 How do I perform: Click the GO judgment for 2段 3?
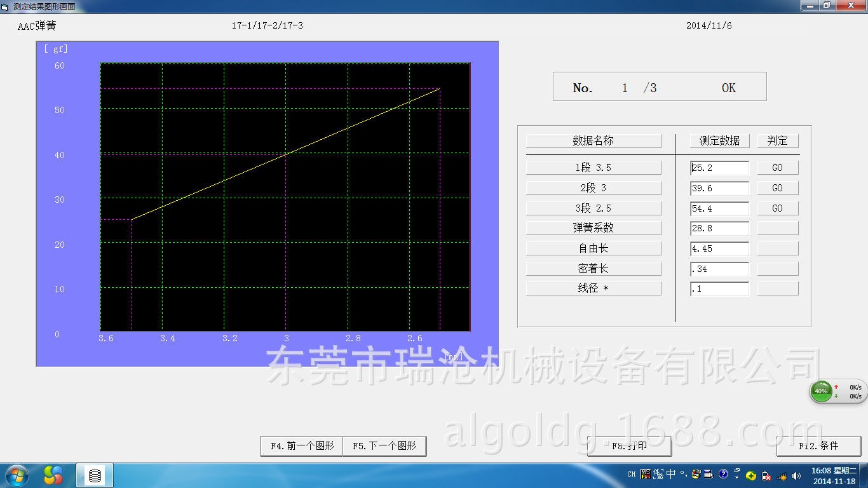[x=778, y=188]
